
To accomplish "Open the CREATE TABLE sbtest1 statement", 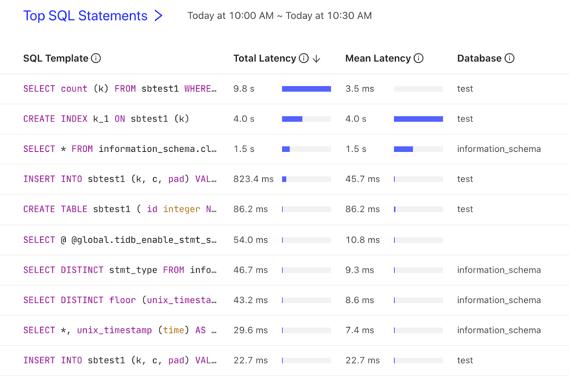I will 119,209.
